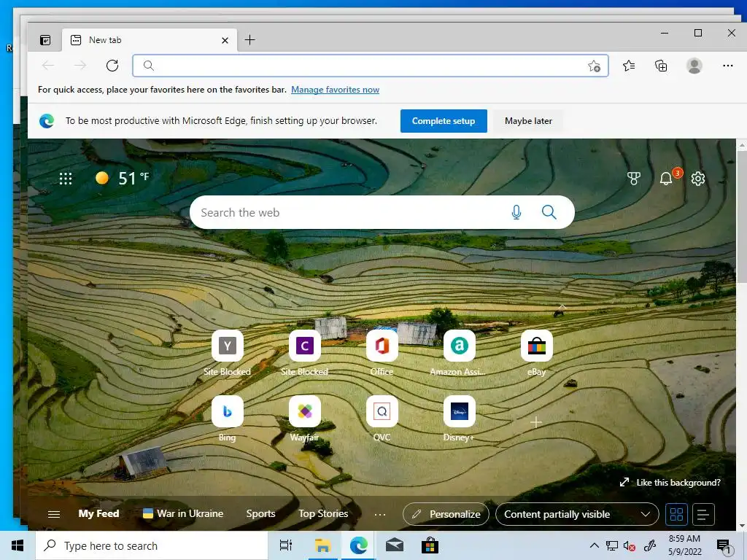Image resolution: width=747 pixels, height=560 pixels.
Task: Open the tab actions menu icon
Action: pyautogui.click(x=45, y=40)
